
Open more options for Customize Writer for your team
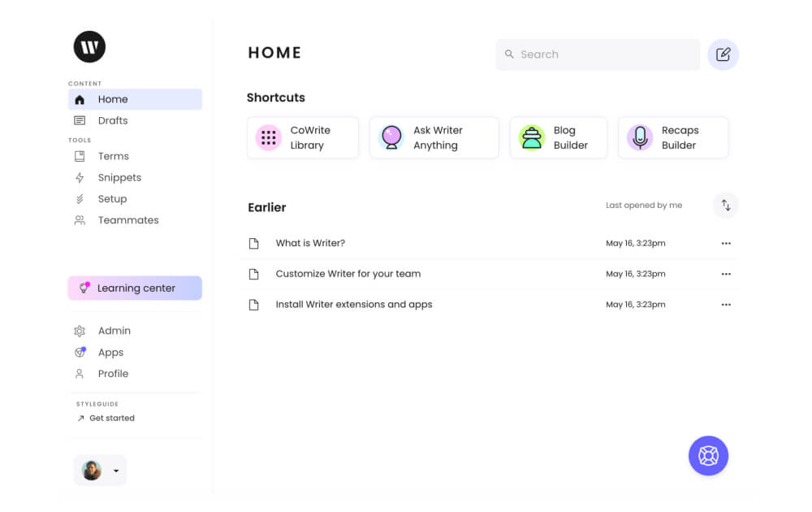pyautogui.click(x=726, y=274)
